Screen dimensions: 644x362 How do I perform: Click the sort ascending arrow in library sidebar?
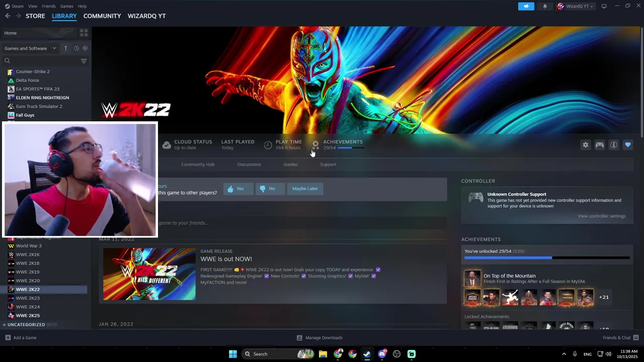65,48
